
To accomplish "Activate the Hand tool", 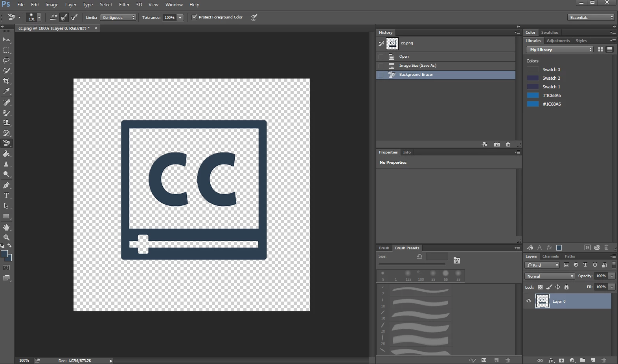I will 6,227.
